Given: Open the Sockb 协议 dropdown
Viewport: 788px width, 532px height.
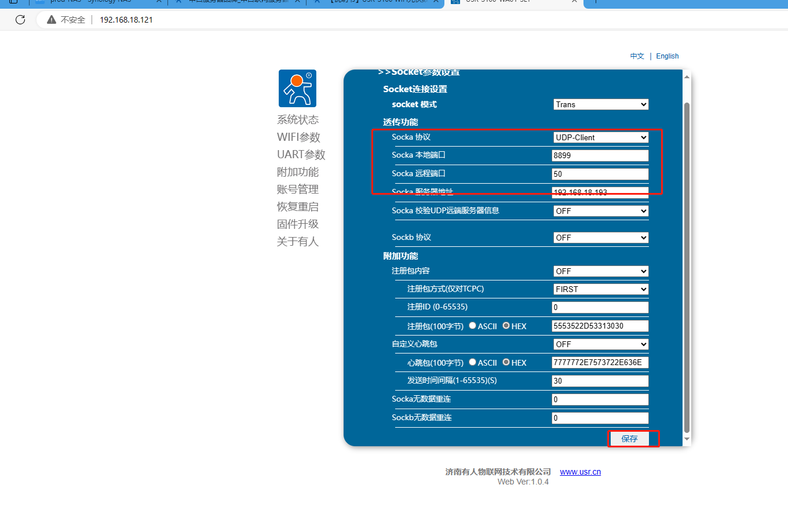Looking at the screenshot, I should [x=601, y=238].
